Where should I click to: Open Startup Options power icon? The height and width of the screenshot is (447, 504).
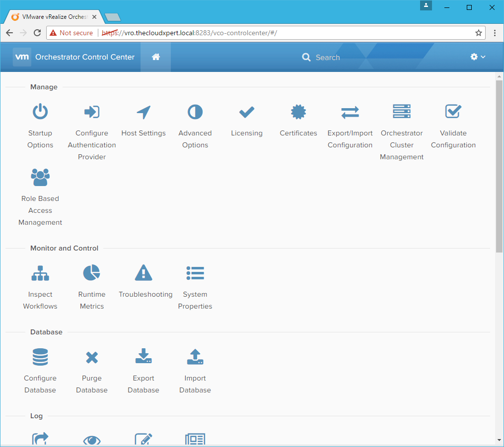[40, 112]
